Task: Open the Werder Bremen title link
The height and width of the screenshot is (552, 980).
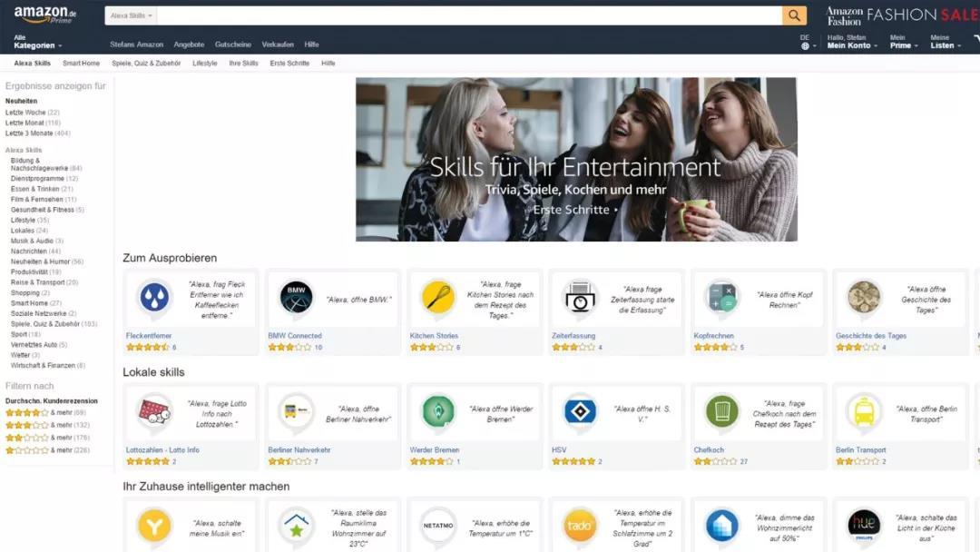Action: tap(435, 450)
